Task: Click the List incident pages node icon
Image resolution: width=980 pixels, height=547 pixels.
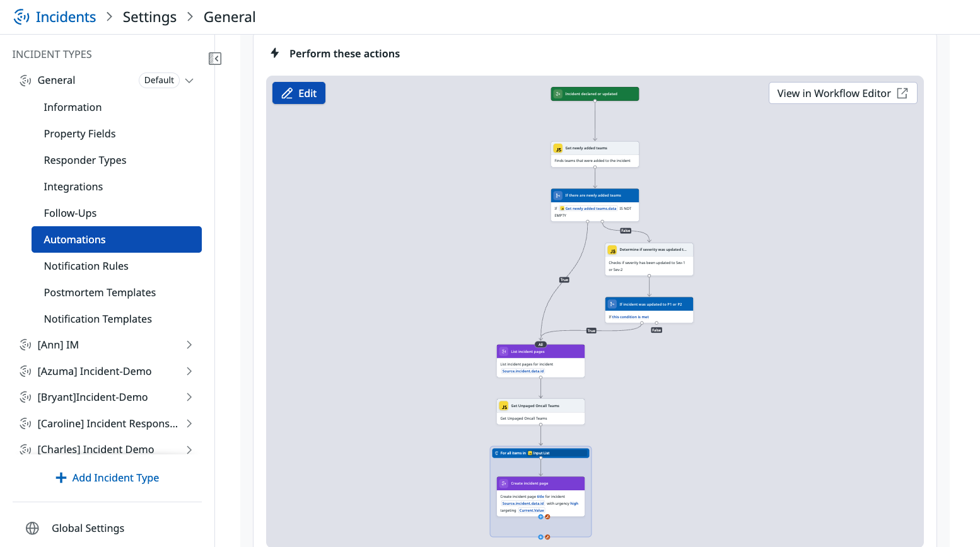Action: click(x=504, y=352)
